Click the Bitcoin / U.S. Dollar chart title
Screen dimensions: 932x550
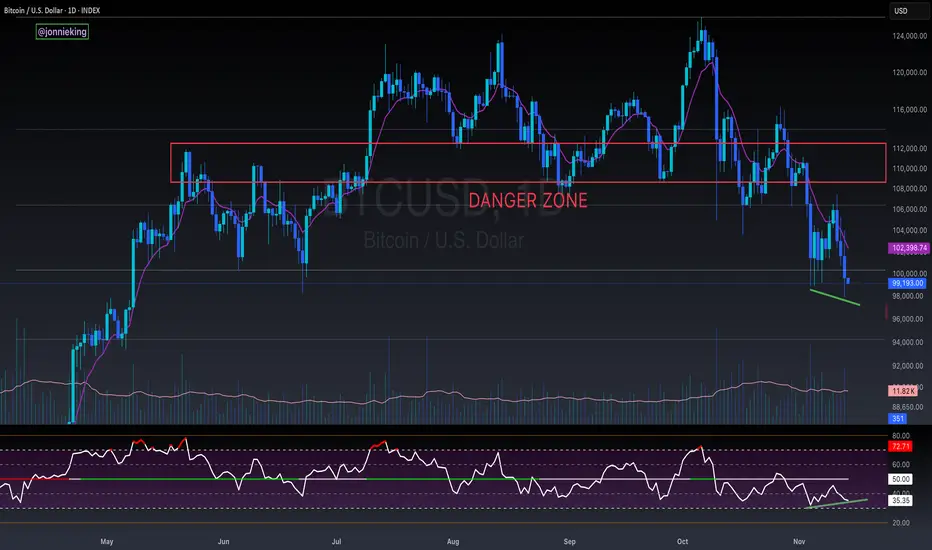52,10
